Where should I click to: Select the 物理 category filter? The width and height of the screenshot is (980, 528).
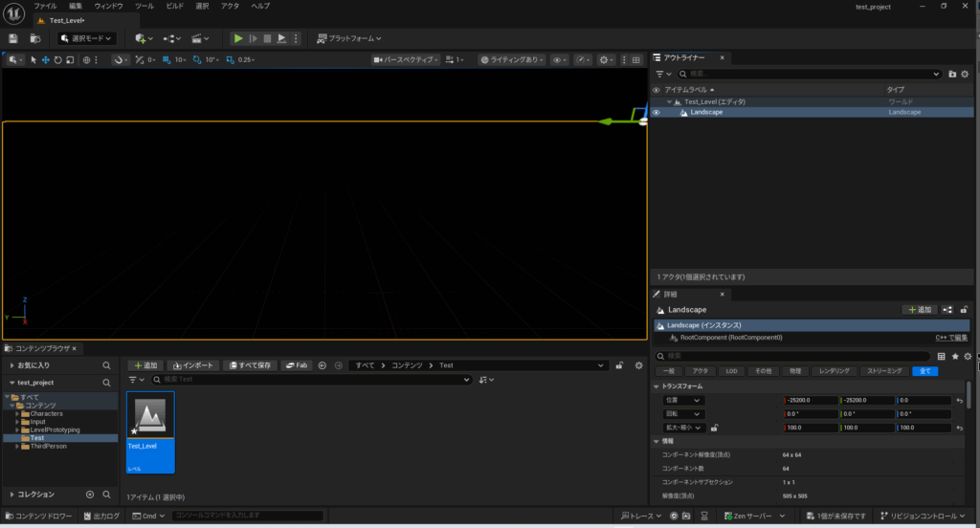(795, 371)
